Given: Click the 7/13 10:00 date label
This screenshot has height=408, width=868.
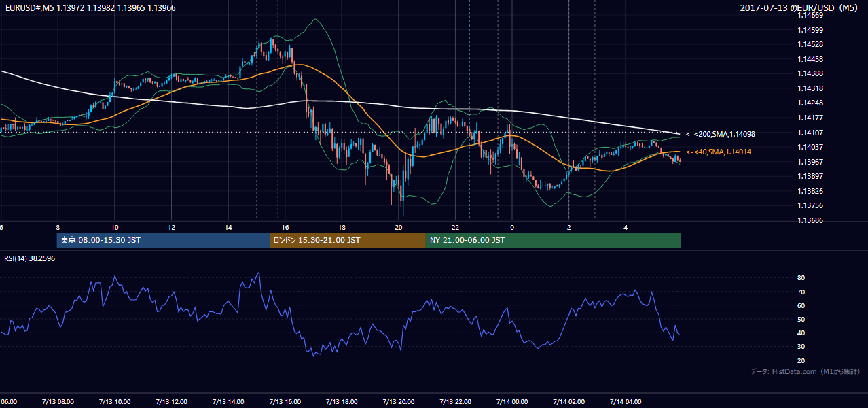Looking at the screenshot, I should coord(115,401).
